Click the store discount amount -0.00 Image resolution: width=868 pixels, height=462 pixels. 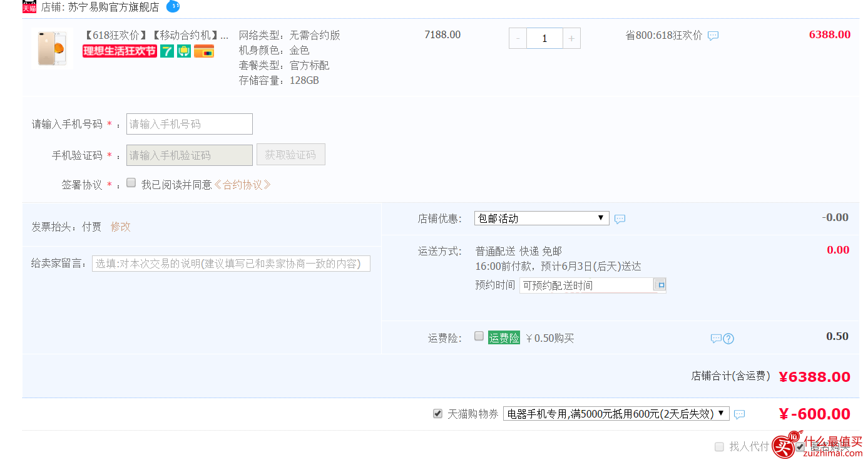835,218
